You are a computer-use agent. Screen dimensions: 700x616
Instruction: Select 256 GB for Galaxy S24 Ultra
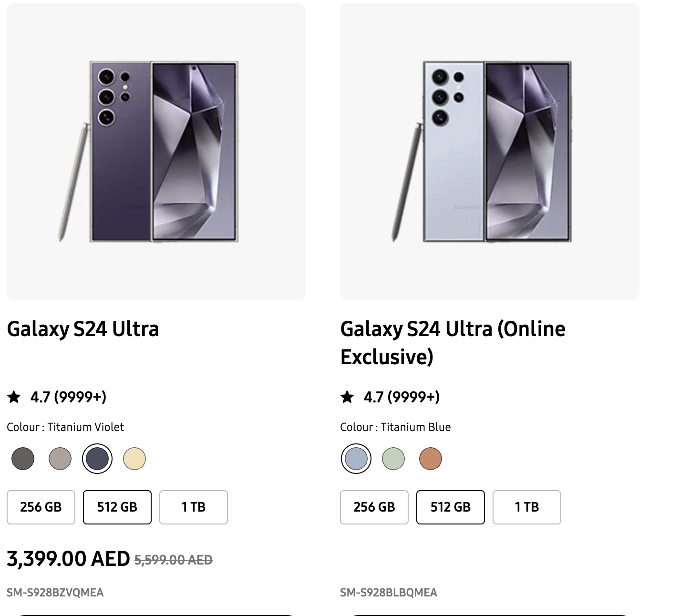tap(41, 507)
